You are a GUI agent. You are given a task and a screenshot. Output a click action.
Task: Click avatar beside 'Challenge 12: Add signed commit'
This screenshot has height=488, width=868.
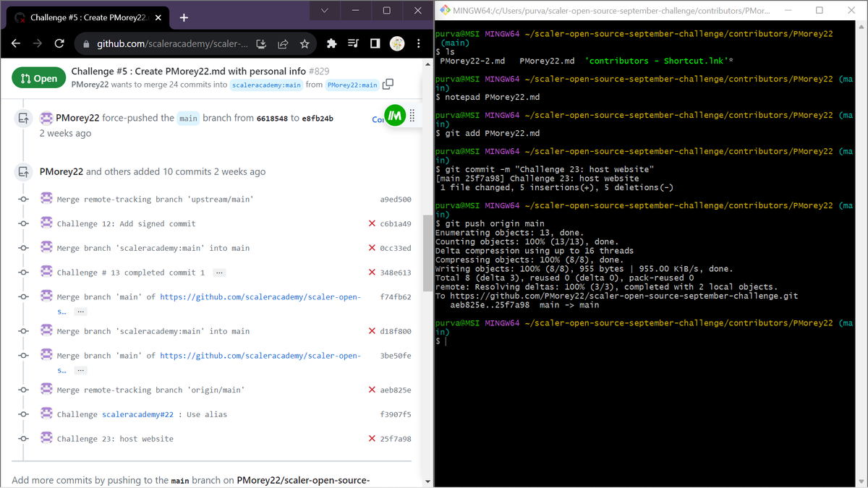(x=46, y=223)
